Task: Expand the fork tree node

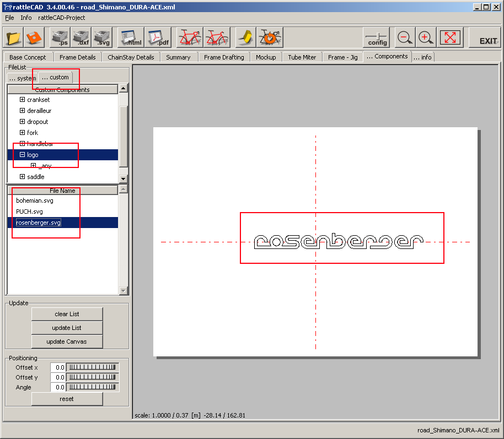Action: (x=22, y=132)
